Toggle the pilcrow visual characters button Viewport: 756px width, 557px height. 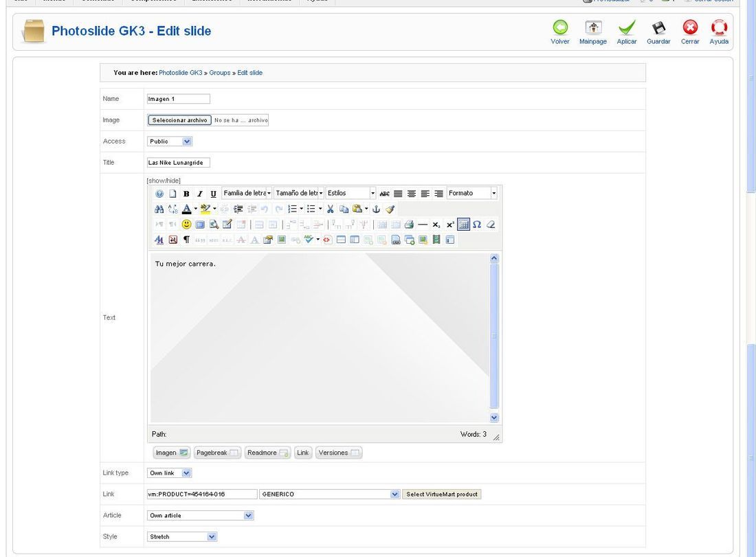pos(186,240)
